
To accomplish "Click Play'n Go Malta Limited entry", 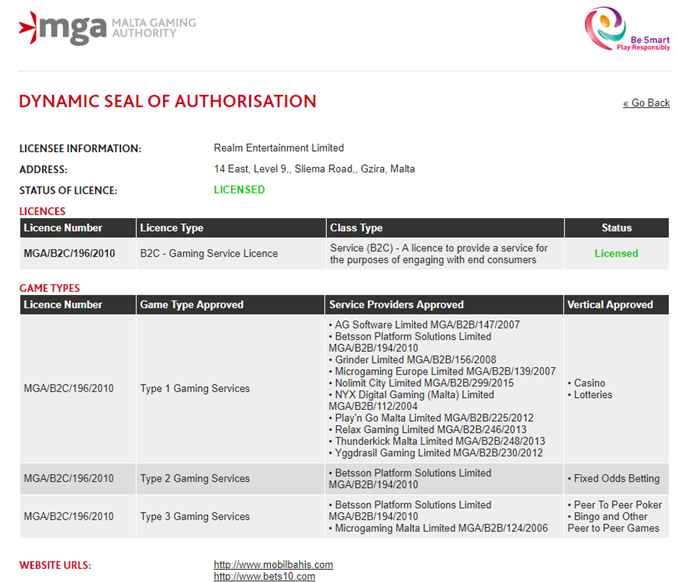I will [x=431, y=418].
